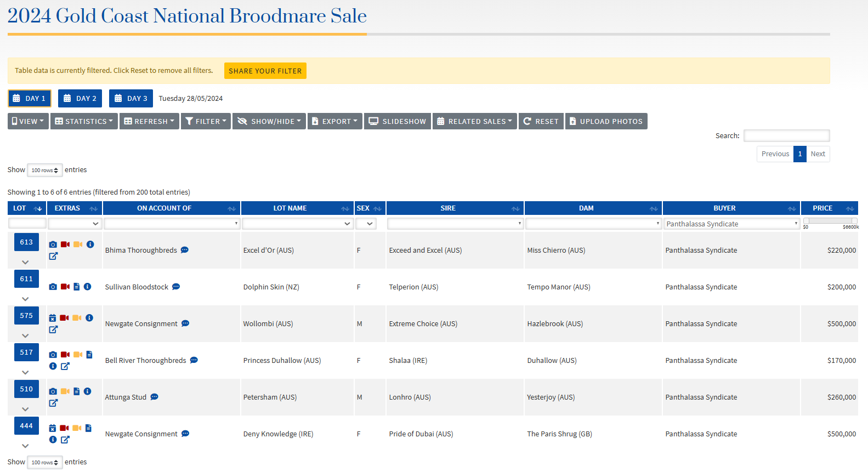Open the external link icon for lot 444

click(65, 440)
